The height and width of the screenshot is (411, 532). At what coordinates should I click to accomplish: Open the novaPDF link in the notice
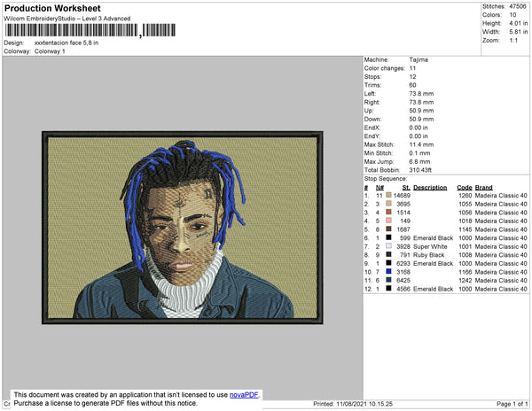(244, 395)
